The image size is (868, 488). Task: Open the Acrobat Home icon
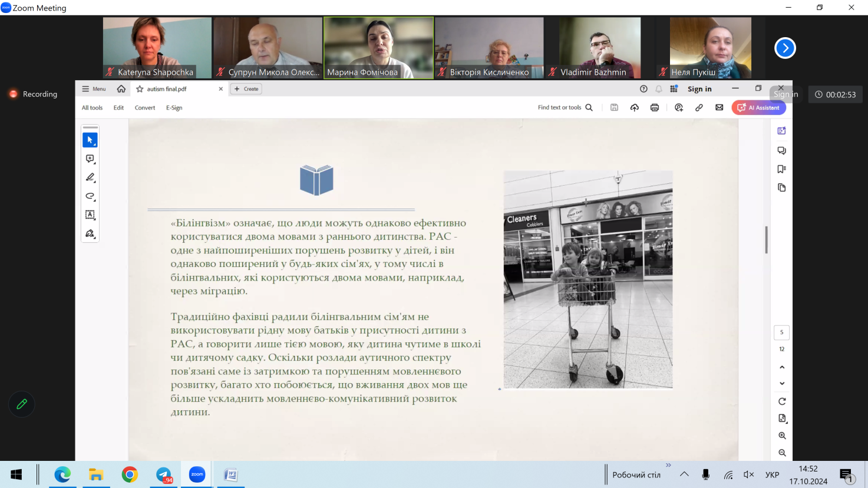[x=121, y=89]
